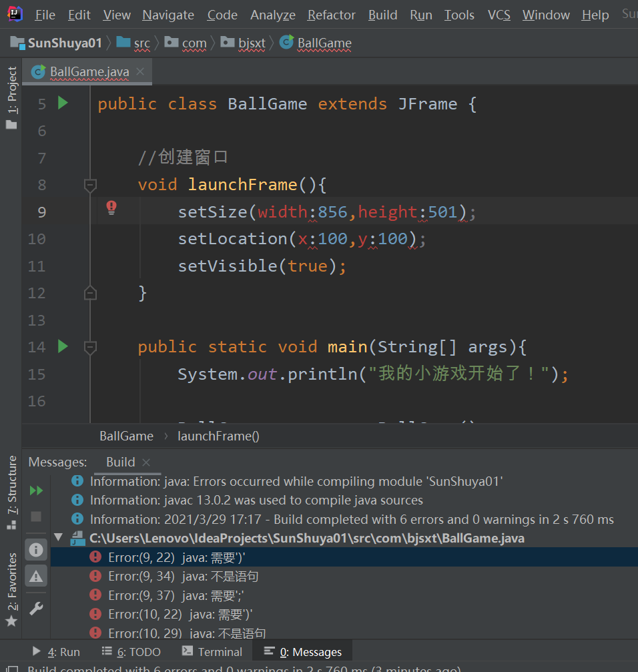The image size is (638, 672).
Task: Place cursor in setLocation call on line 10
Action: point(302,239)
